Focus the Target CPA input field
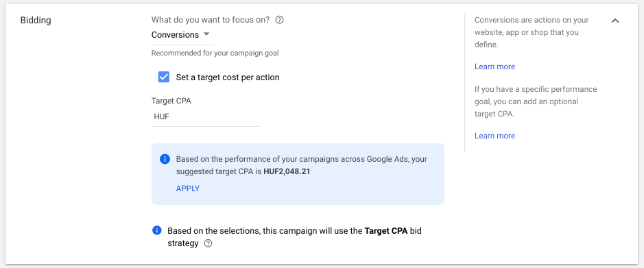644x268 pixels. point(205,117)
